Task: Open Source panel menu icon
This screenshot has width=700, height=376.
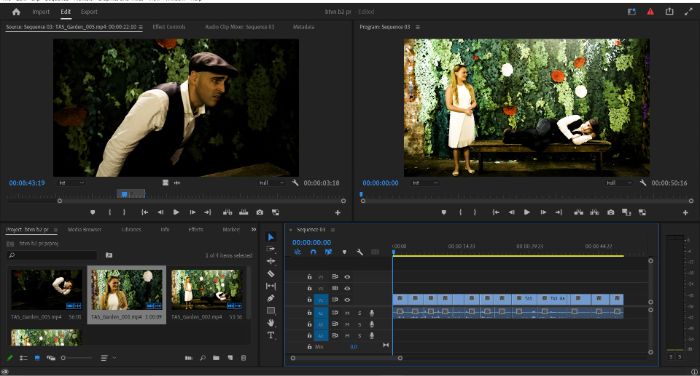Action: (x=141, y=27)
